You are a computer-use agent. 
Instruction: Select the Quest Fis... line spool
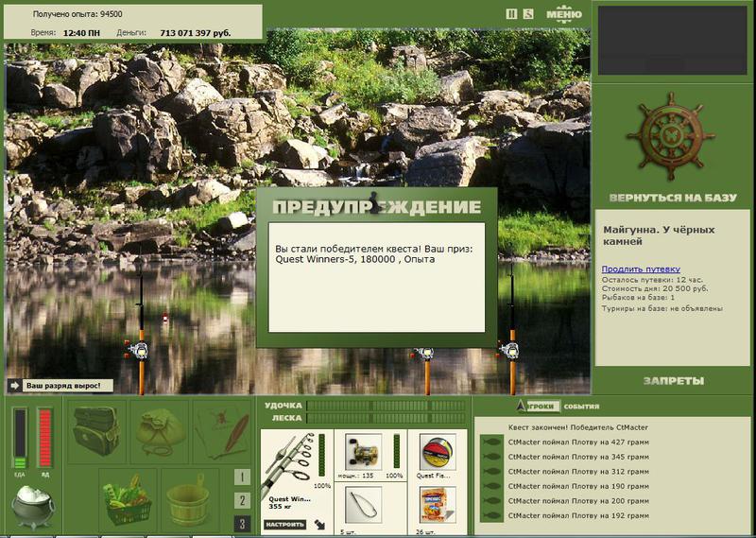[438, 452]
